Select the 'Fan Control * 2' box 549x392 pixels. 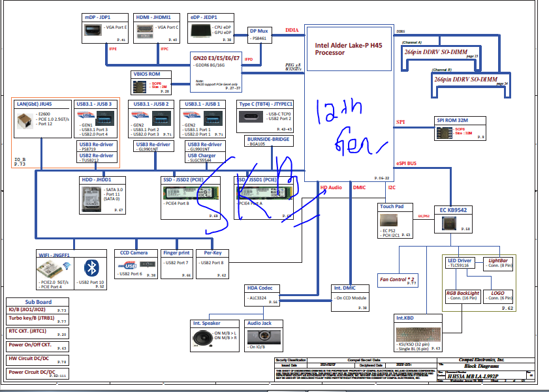398,280
